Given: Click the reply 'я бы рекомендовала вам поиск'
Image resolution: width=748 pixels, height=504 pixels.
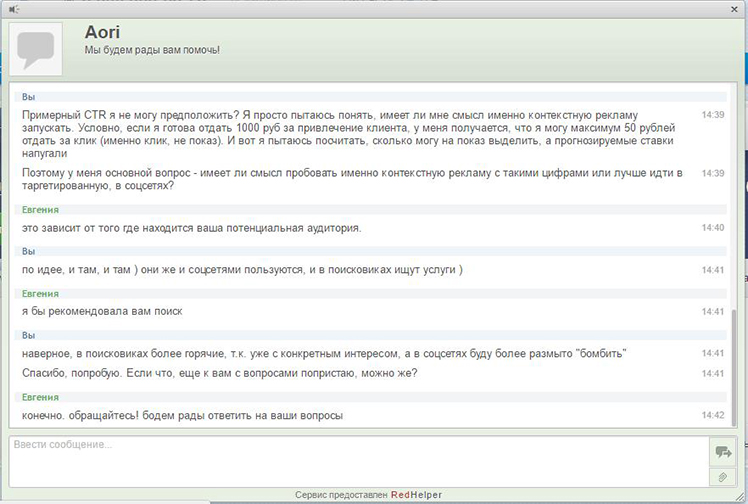Looking at the screenshot, I should pos(102,311).
